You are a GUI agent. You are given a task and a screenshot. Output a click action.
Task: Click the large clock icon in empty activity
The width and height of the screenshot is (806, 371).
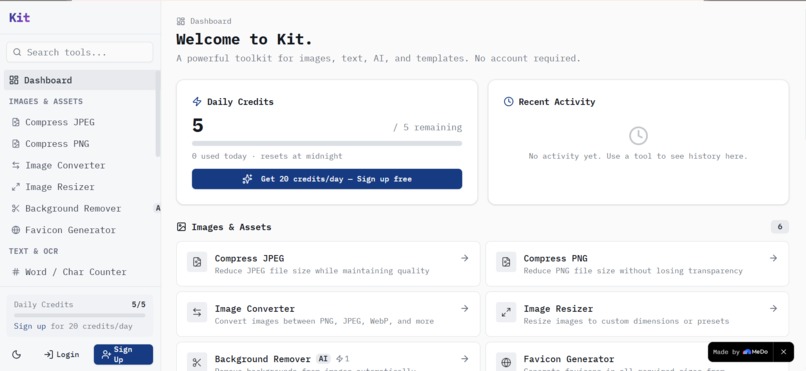tap(638, 136)
